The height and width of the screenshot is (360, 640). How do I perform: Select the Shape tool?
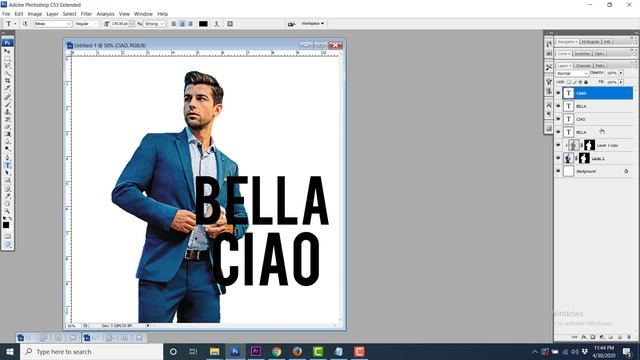click(x=7, y=180)
